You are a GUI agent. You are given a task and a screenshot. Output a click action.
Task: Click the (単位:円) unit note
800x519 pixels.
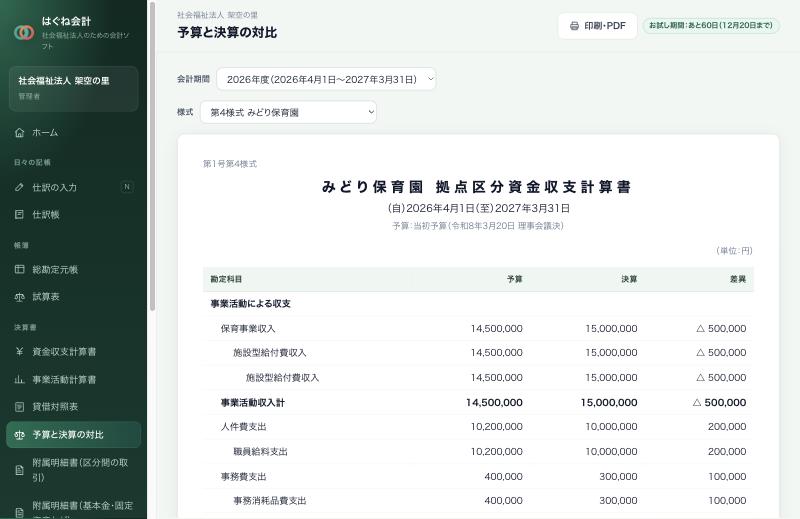734,251
